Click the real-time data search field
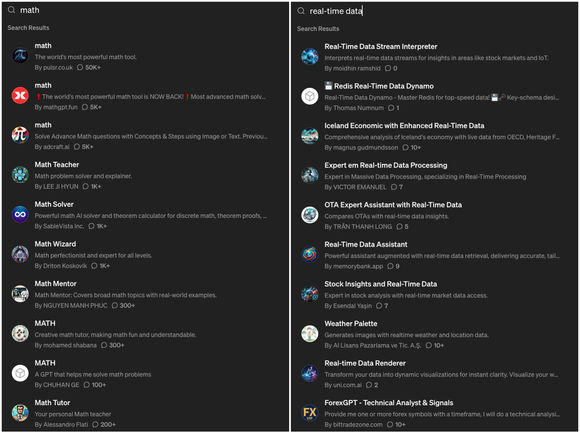This screenshot has height=433, width=580. [434, 11]
